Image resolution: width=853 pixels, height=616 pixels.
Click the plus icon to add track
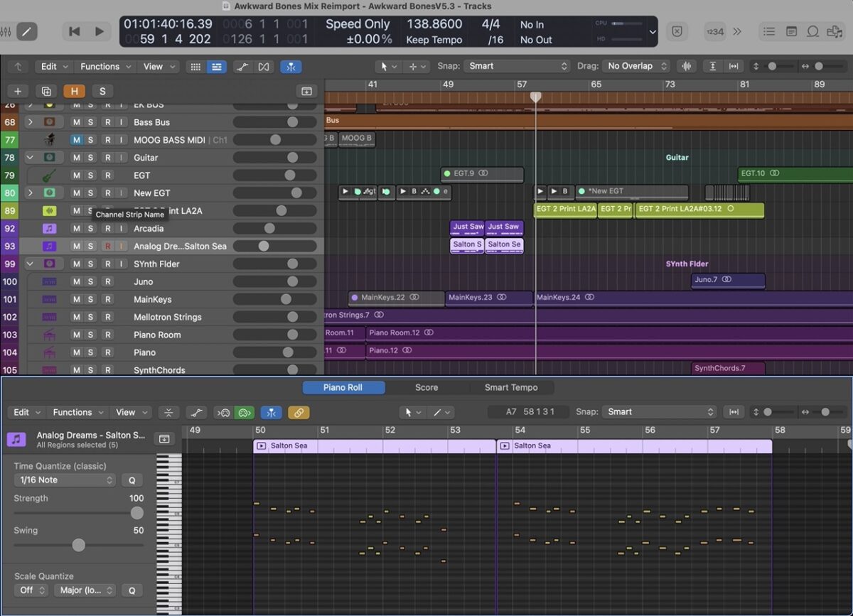[18, 91]
